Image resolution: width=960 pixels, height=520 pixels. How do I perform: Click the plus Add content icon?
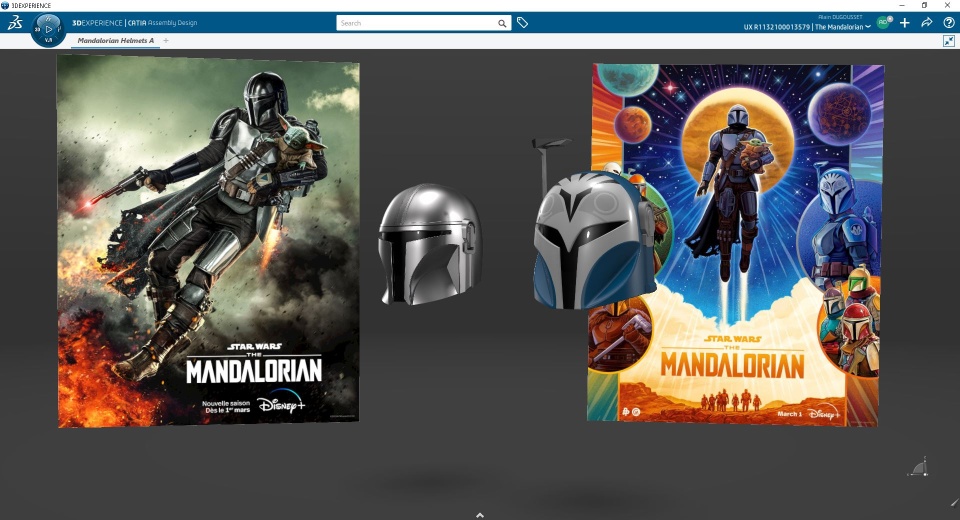click(x=904, y=23)
